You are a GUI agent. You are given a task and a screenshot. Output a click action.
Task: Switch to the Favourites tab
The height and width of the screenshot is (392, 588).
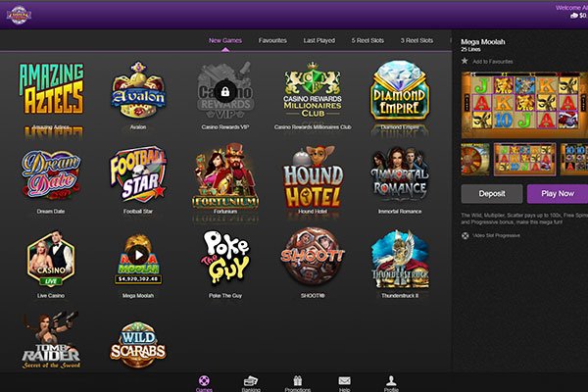tap(272, 40)
